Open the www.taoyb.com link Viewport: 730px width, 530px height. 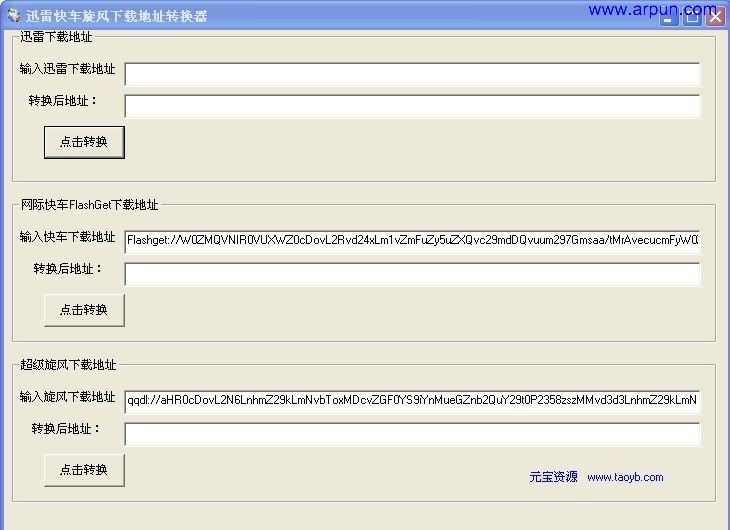(x=625, y=477)
